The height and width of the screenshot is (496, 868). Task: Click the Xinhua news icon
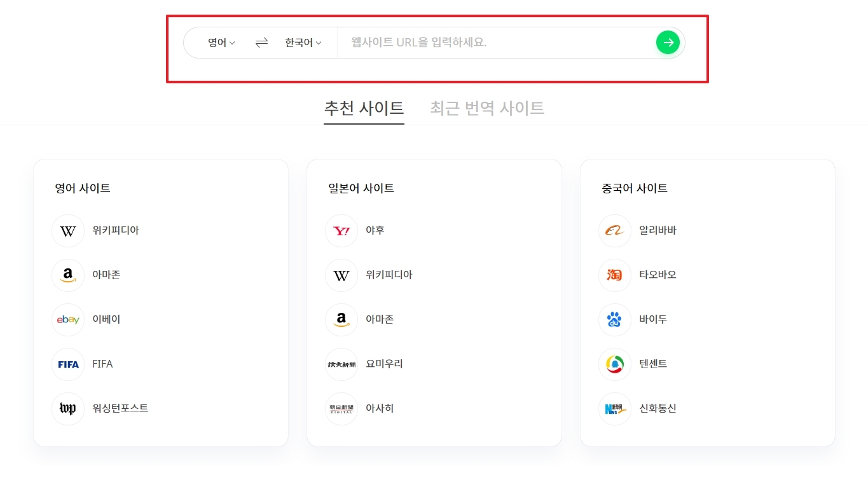(x=614, y=409)
